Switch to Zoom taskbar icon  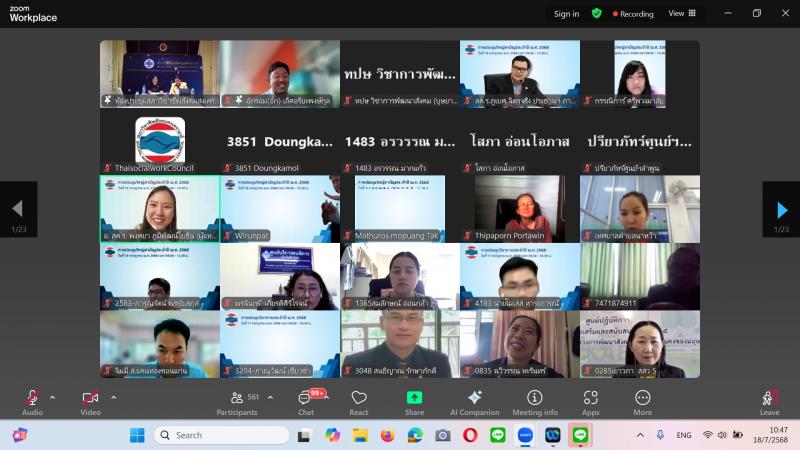(x=525, y=435)
